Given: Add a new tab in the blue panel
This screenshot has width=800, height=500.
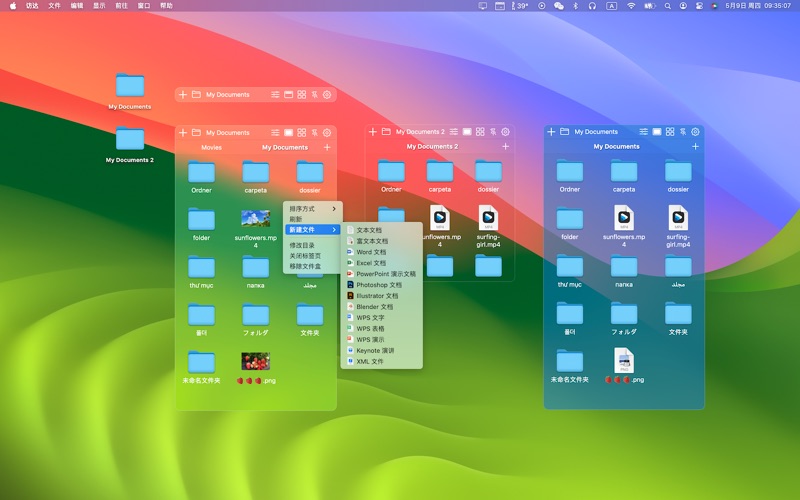Looking at the screenshot, I should click(696, 147).
